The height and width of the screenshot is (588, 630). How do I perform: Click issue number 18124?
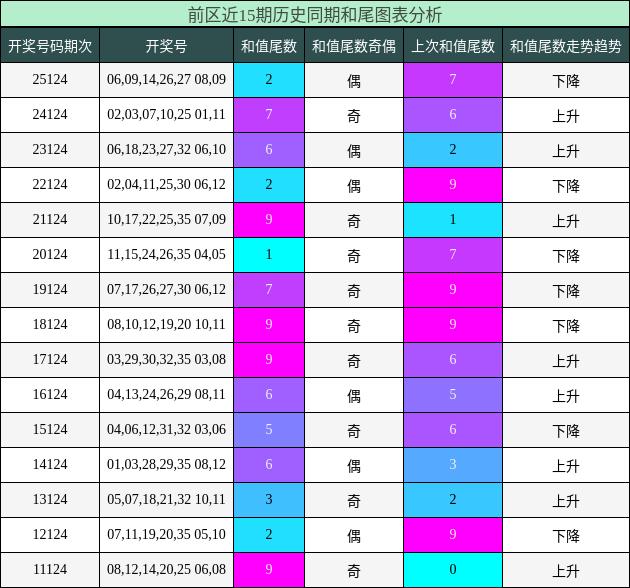pos(50,324)
